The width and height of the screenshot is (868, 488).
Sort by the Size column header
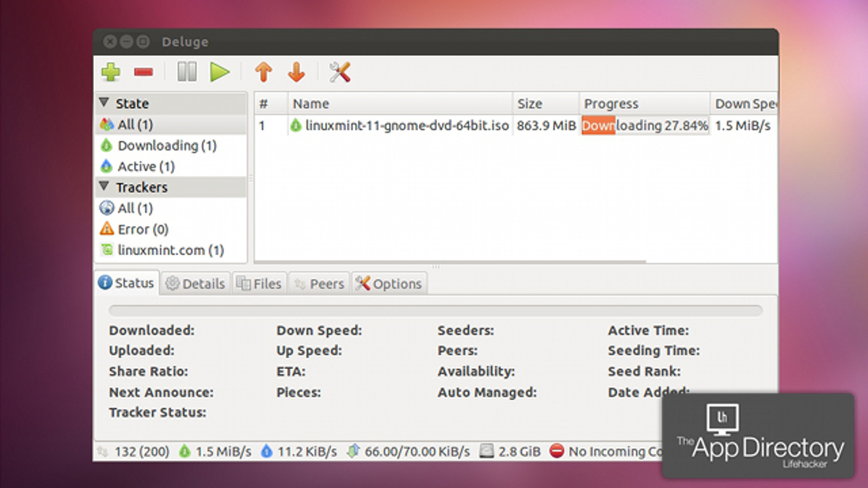[546, 103]
